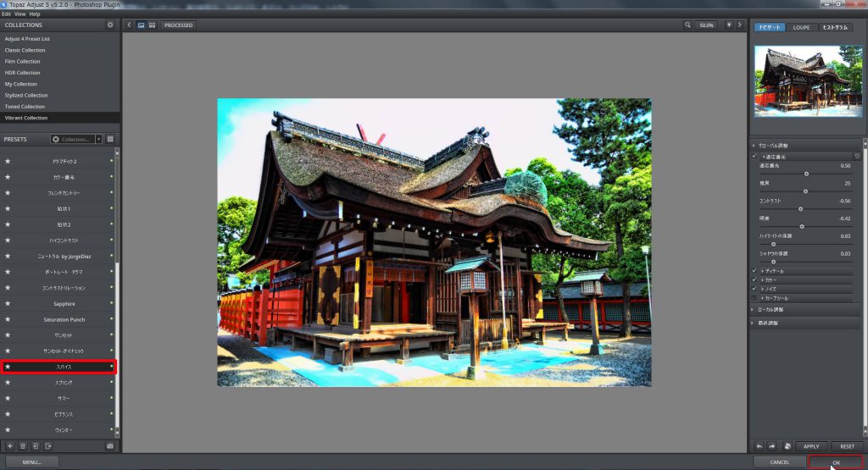Click the add preset plus icon
868x470 pixels.
10,445
